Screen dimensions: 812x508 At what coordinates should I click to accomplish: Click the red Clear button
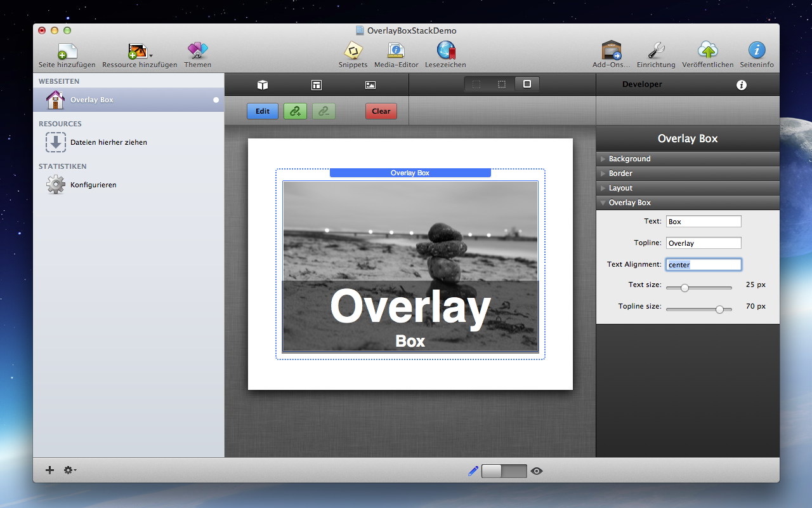tap(381, 111)
